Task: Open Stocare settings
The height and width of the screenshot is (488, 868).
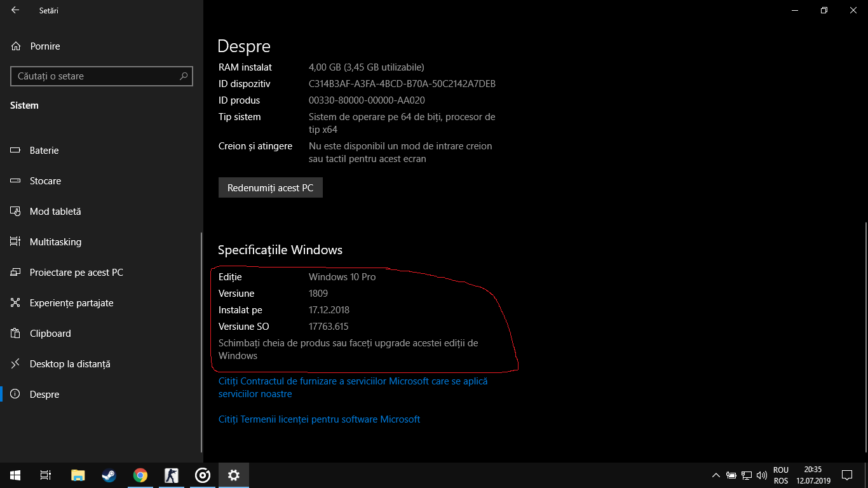Action: 102,181
